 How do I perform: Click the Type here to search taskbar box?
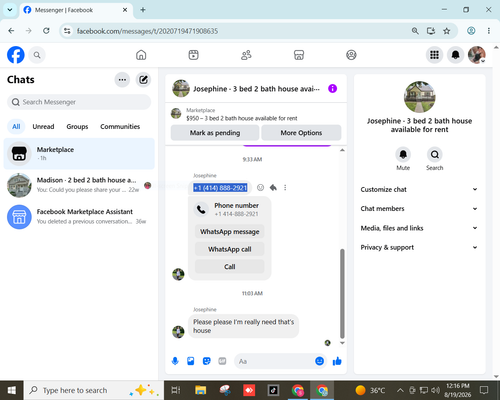click(93, 390)
